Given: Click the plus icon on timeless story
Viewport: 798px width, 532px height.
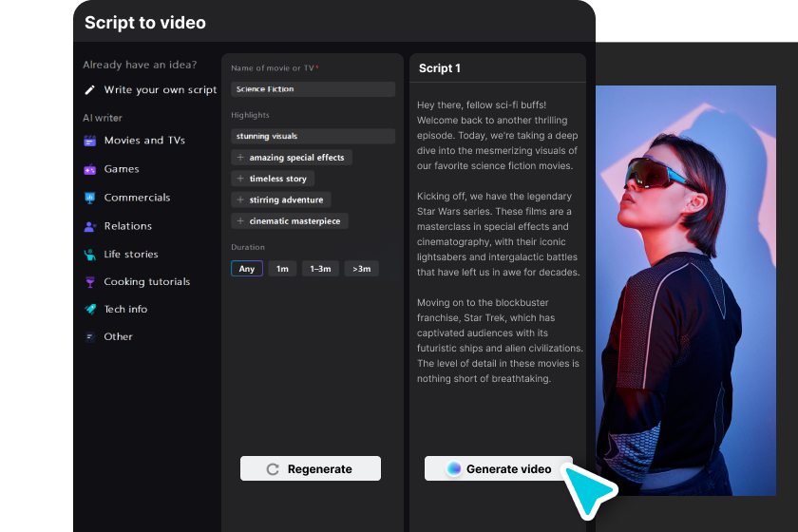Looking at the screenshot, I should (240, 179).
